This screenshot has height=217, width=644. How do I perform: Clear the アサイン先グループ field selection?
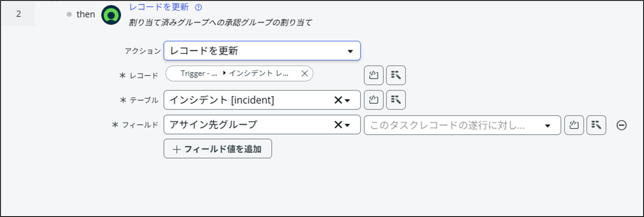(338, 125)
